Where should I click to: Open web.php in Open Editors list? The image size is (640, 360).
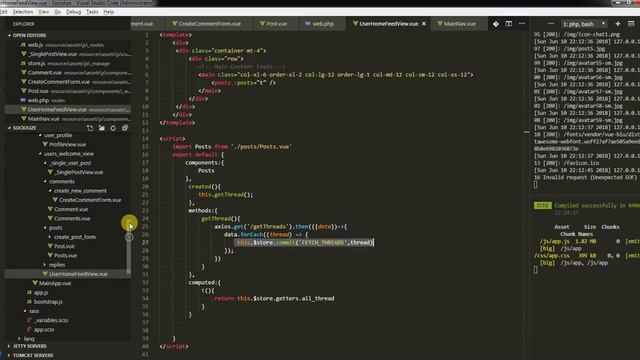[x=67, y=100]
